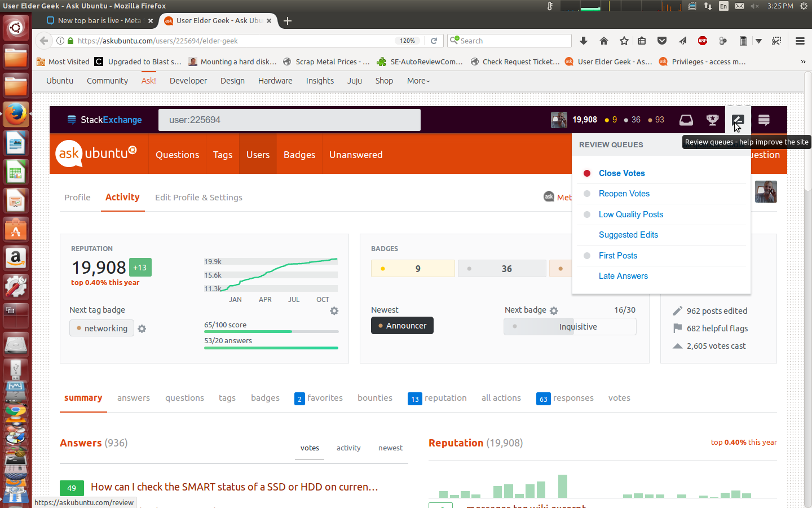Select the bounties activity tab
Image resolution: width=812 pixels, height=508 pixels.
[x=375, y=398]
